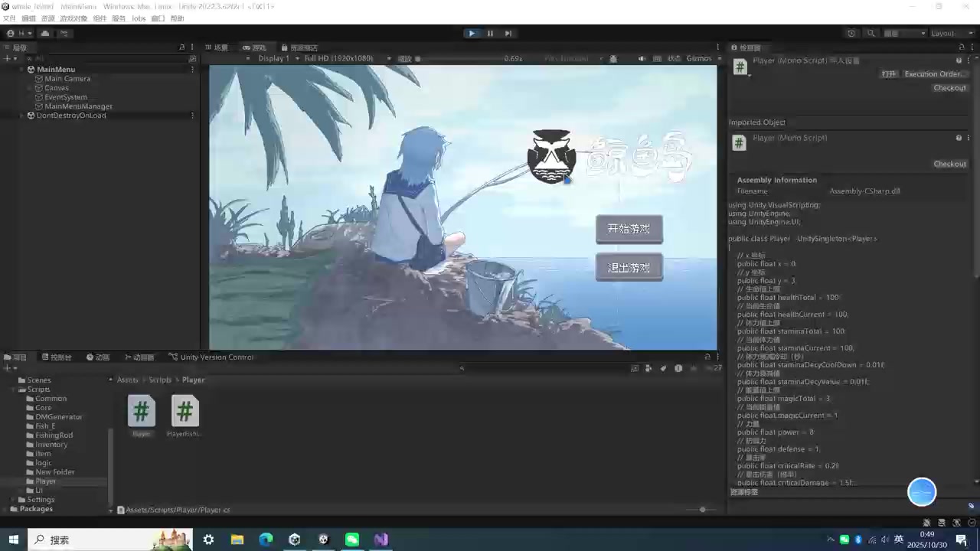Open the Layout dropdown
This screenshot has width=980, height=551.
947,34
